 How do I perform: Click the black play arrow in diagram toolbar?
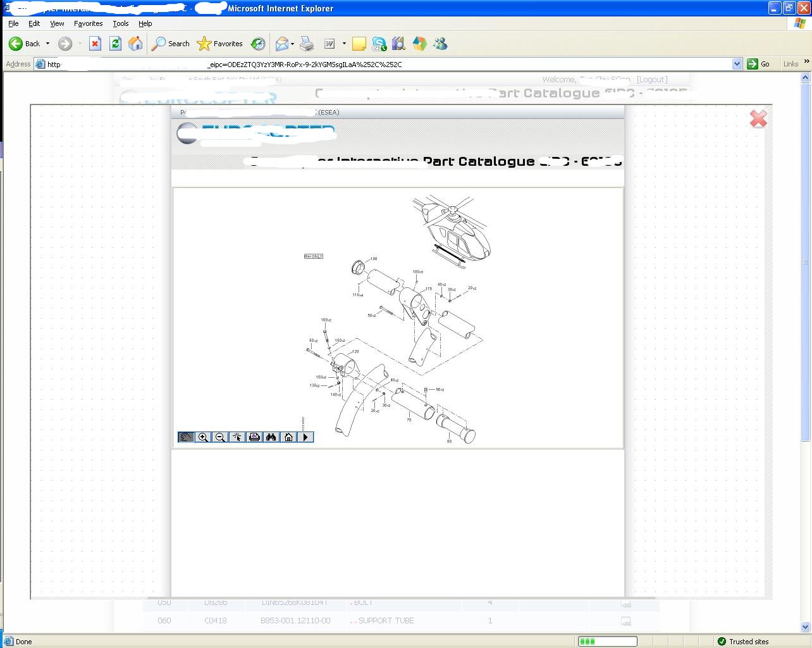point(305,437)
